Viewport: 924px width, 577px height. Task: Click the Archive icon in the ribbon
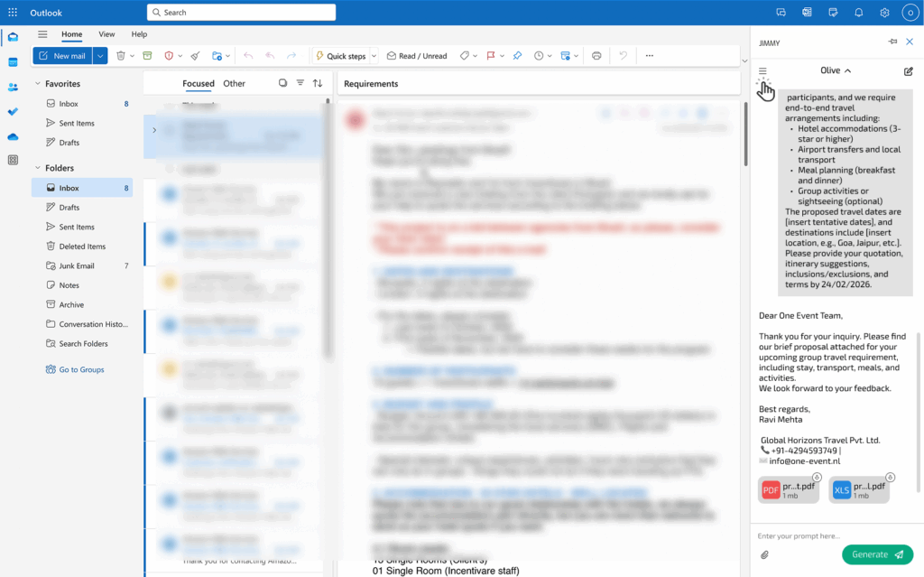click(x=147, y=56)
